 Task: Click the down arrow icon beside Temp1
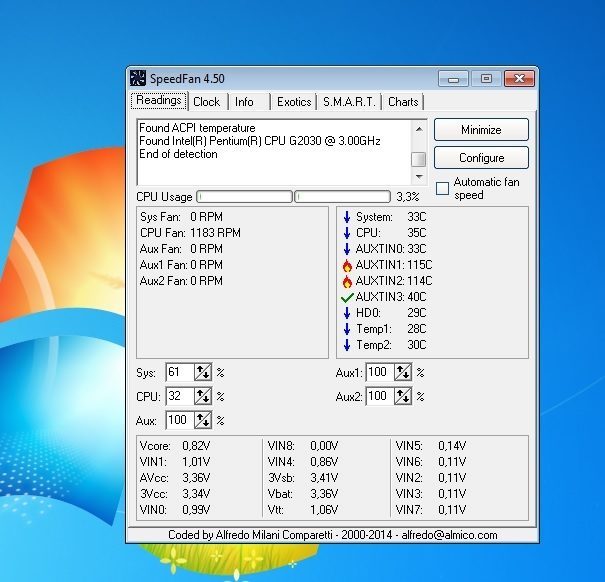347,329
